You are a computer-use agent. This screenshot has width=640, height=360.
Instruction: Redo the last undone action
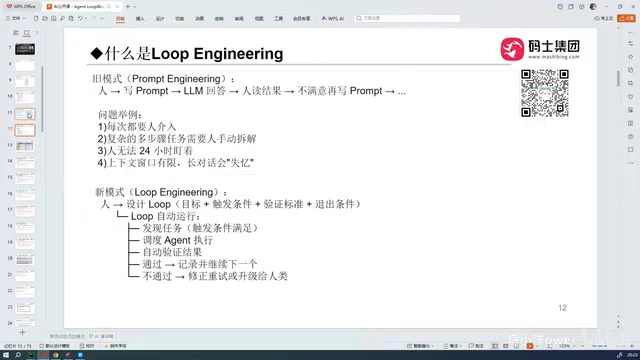pyautogui.click(x=94, y=18)
